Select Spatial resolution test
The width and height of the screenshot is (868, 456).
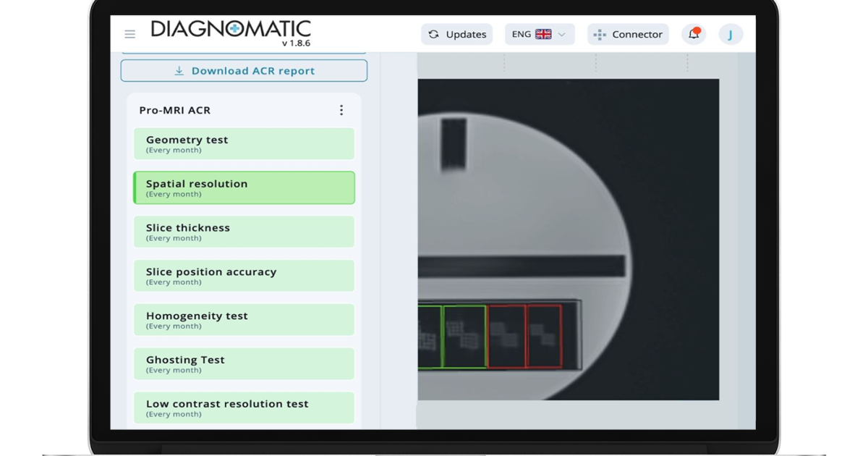[244, 187]
